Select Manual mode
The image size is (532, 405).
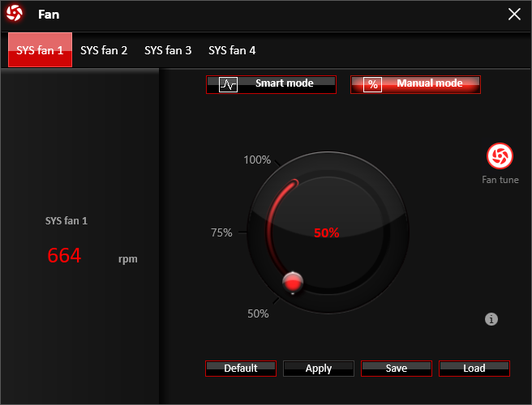tap(415, 84)
